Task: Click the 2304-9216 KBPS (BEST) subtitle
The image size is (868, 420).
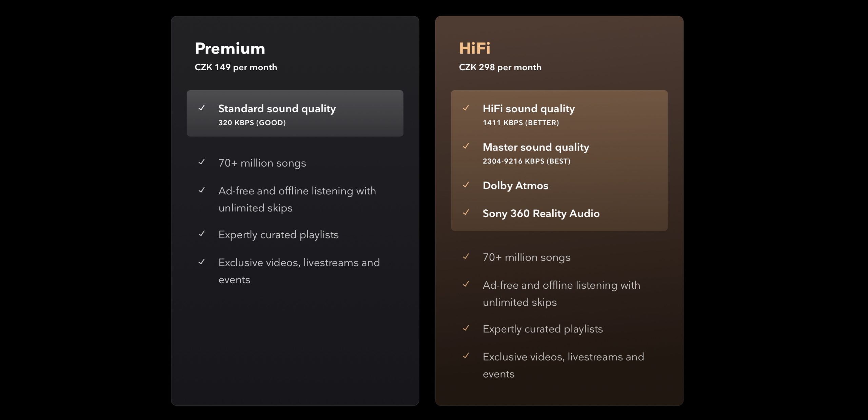Action: [x=526, y=161]
